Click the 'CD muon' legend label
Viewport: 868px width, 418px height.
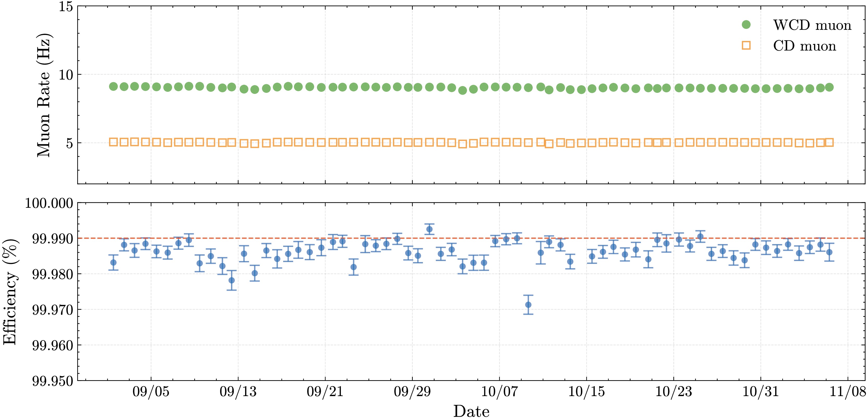(x=804, y=46)
